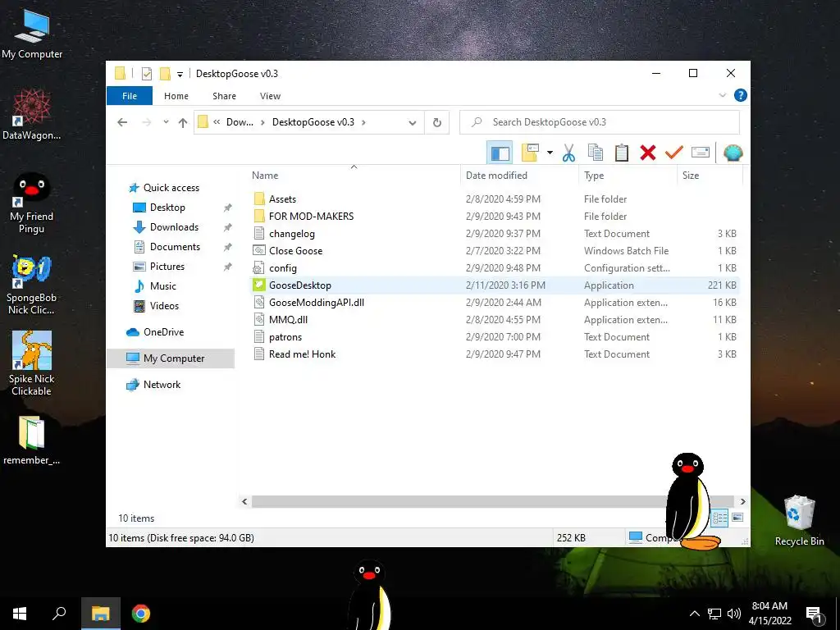
Task: Show hidden system tray icons
Action: [694, 614]
